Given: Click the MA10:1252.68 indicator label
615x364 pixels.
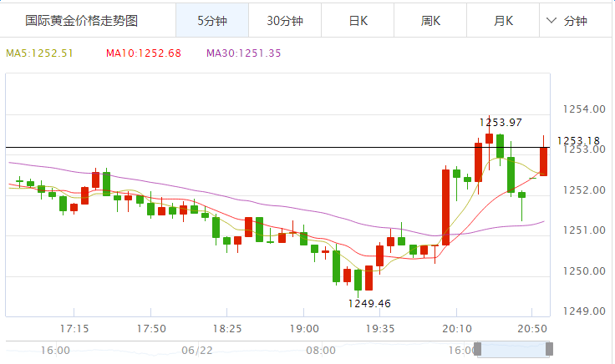Looking at the screenshot, I should point(144,53).
